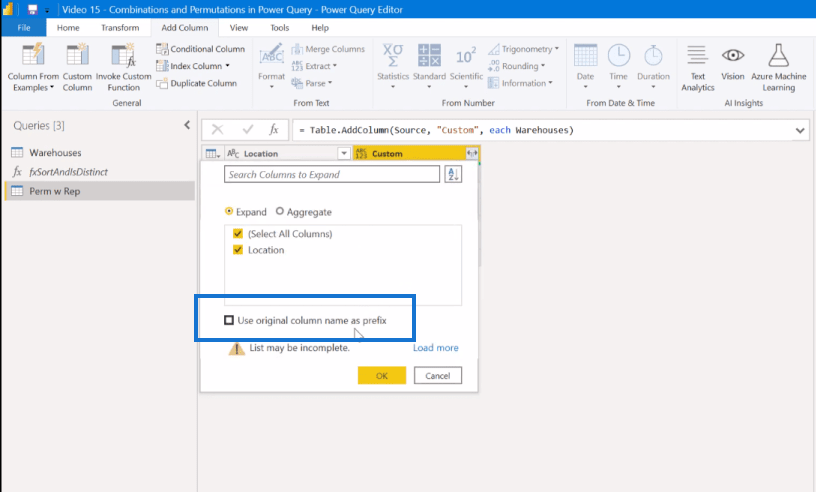816x492 pixels.
Task: Click the Column From Examples icon
Action: 33,55
